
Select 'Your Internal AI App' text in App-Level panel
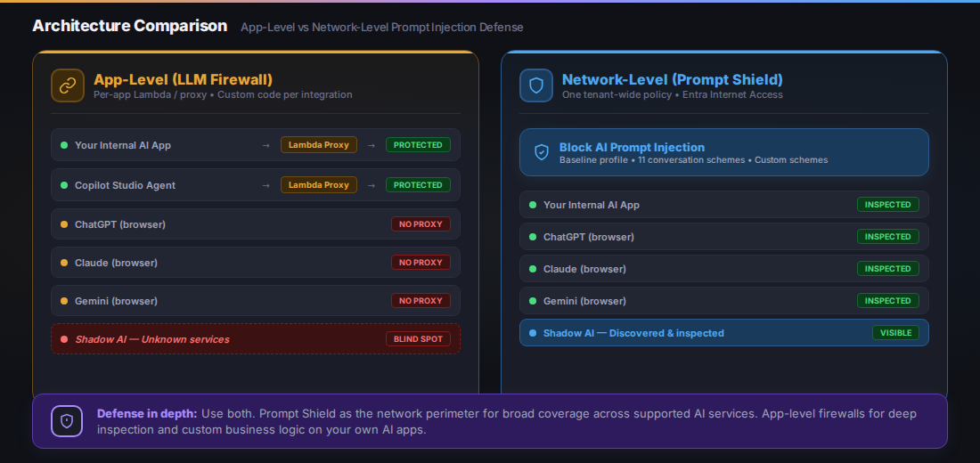tap(123, 145)
